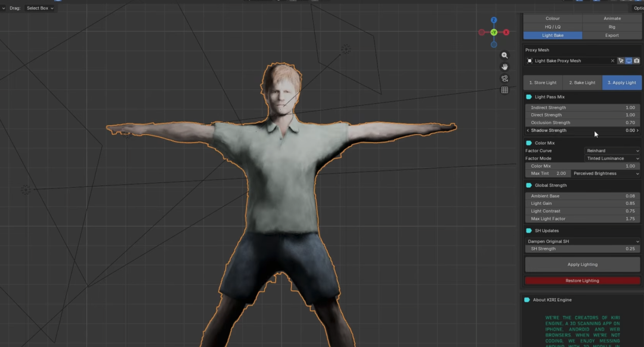
Task: Click the Direct Strength slider
Action: 583,115
